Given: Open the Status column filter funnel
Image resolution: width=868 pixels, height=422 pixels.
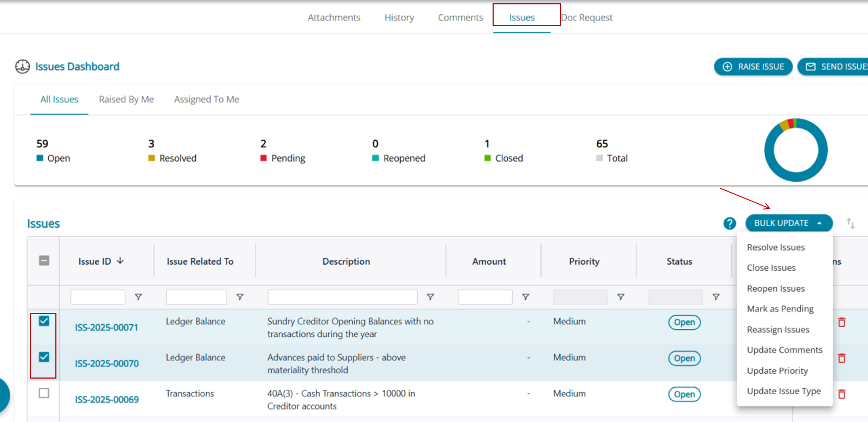Looking at the screenshot, I should pos(716,297).
